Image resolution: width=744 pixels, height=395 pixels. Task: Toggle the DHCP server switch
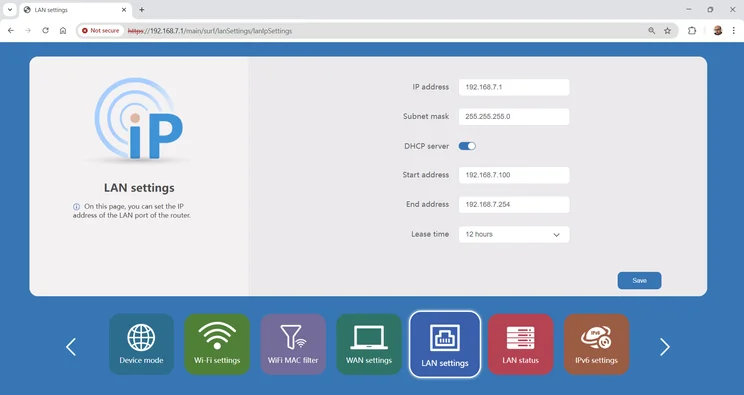pos(467,146)
